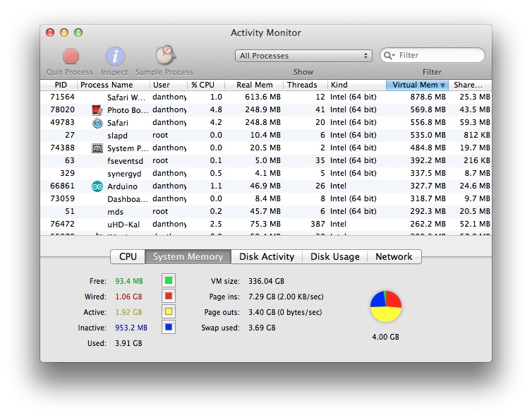Click the 1.06 GB Wired value

128,297
